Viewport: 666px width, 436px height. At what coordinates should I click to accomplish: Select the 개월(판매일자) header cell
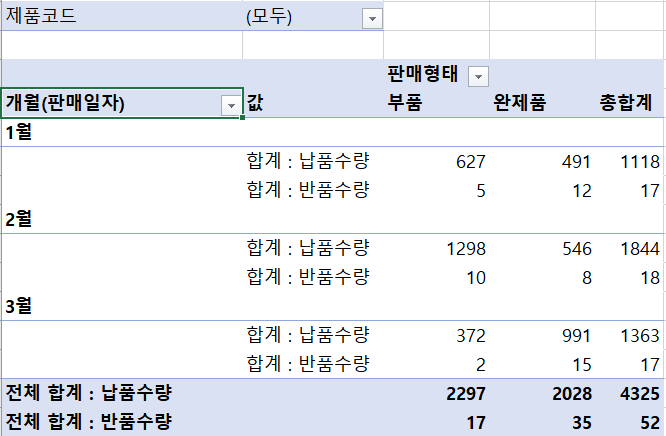click(x=110, y=103)
